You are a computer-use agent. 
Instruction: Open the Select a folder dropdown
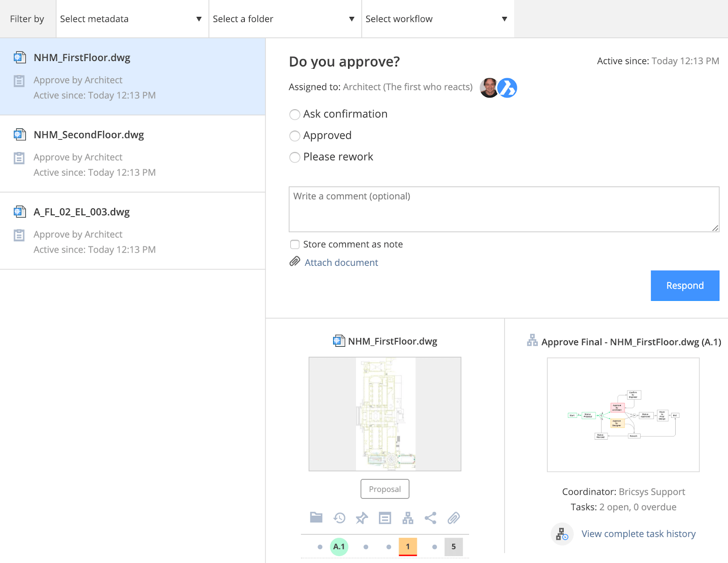[285, 19]
